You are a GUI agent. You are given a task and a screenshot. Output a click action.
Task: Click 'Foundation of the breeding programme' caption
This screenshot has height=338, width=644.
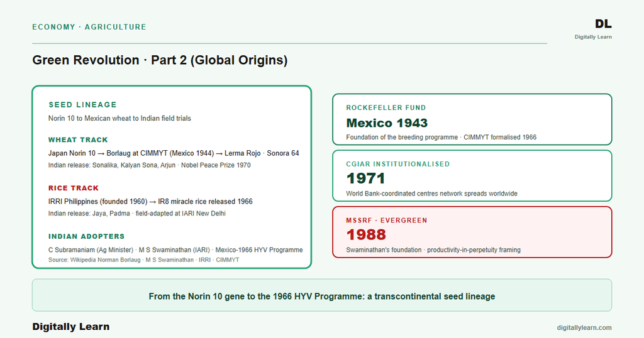(441, 138)
